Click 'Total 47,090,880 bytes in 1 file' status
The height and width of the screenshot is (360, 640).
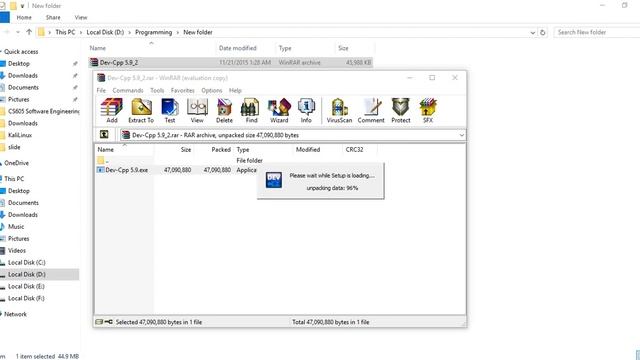[x=331, y=322]
